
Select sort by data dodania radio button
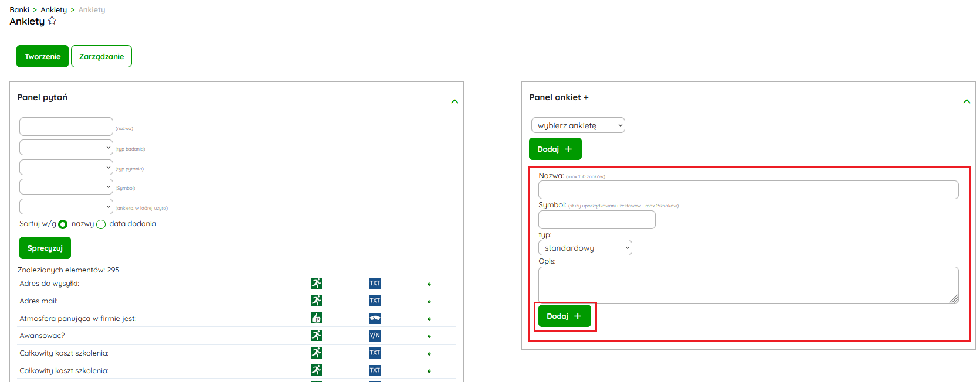click(101, 224)
